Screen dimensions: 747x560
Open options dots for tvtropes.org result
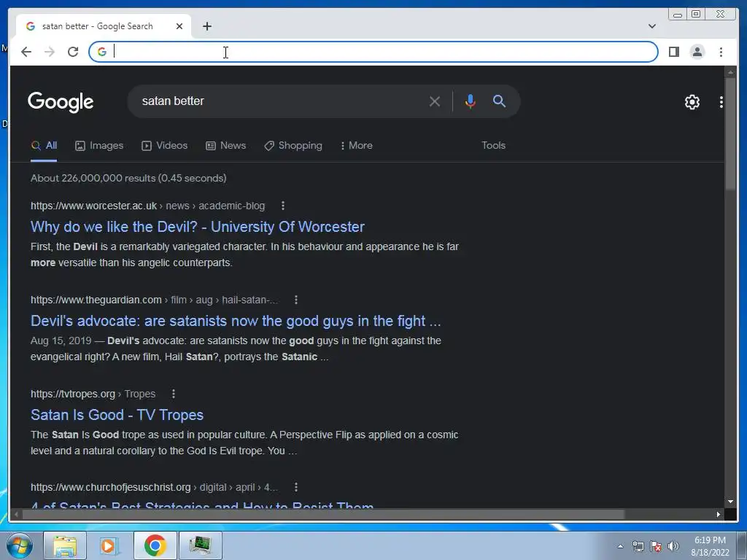(174, 394)
